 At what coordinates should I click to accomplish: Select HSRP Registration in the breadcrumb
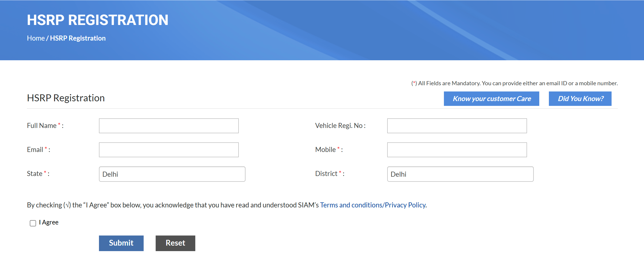click(x=78, y=38)
